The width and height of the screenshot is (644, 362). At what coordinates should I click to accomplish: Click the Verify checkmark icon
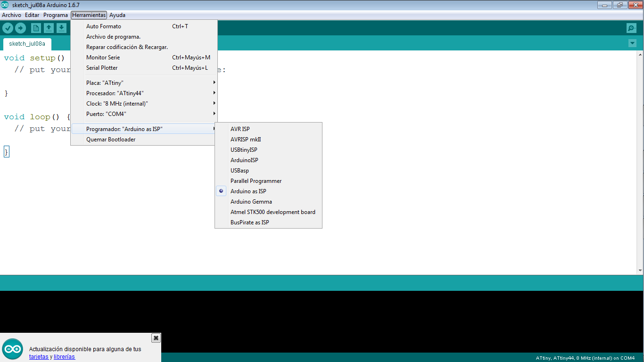tap(8, 28)
